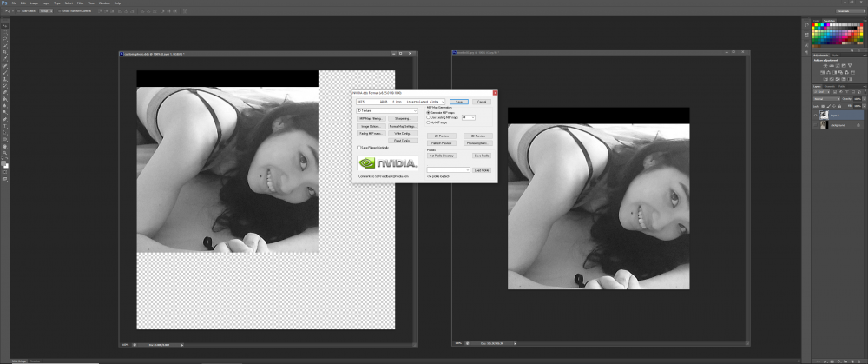Open the Group dropdown in options bar
The width and height of the screenshot is (868, 364).
coord(46,10)
